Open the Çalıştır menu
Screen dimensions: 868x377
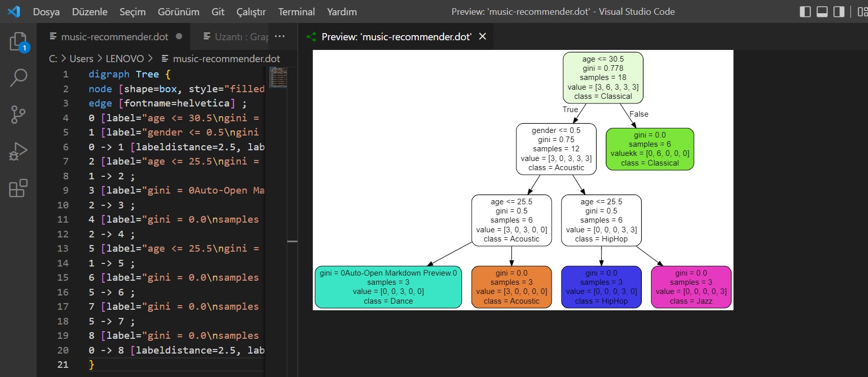click(x=251, y=12)
